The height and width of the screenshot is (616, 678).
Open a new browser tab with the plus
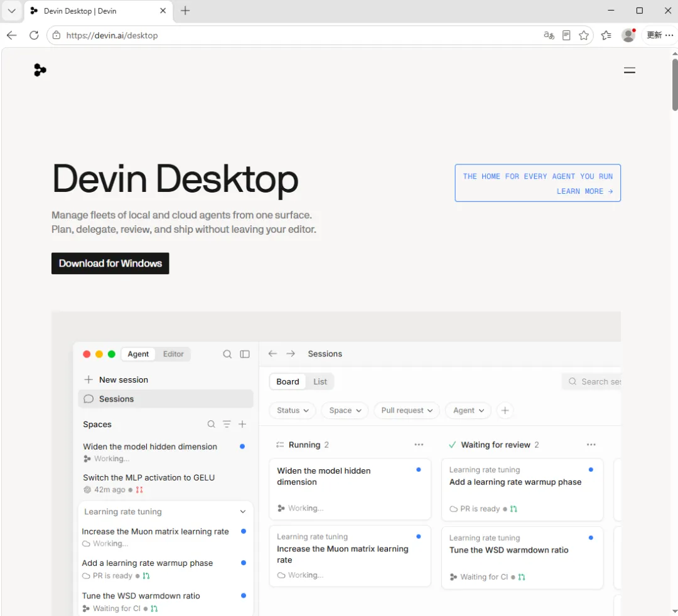[x=185, y=11]
